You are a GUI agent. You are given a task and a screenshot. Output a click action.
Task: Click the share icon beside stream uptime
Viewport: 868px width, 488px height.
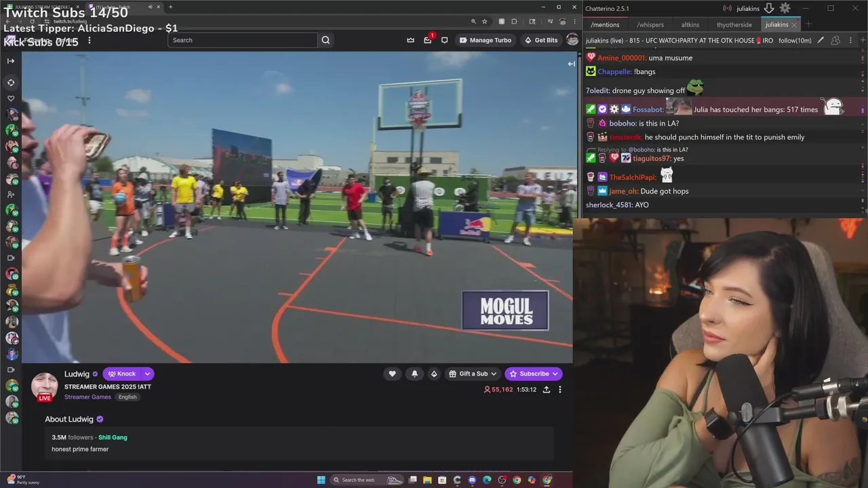pos(546,390)
